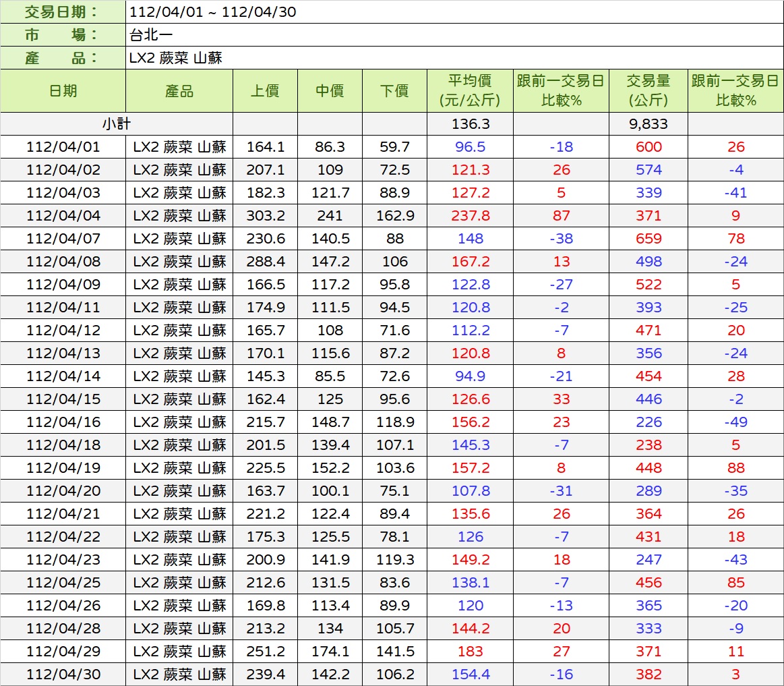Image resolution: width=784 pixels, height=686 pixels.
Task: Select the upper price 303.2 cell
Action: 265,216
